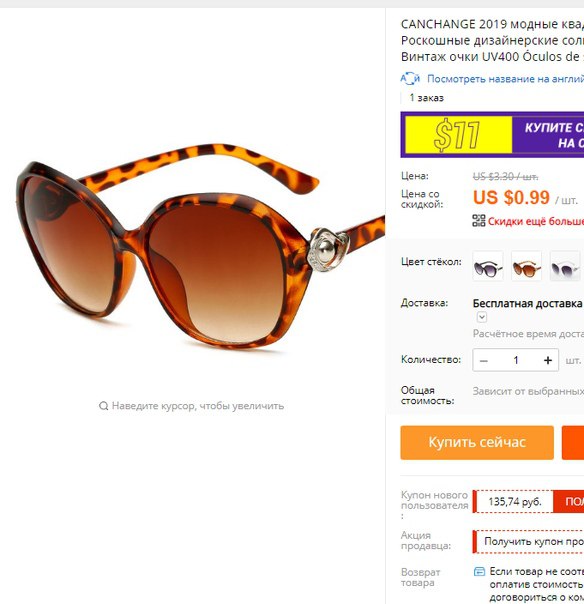The image size is (584, 604).
Task: Claim the 135,74 руб. new user coupon
Action: (515, 502)
